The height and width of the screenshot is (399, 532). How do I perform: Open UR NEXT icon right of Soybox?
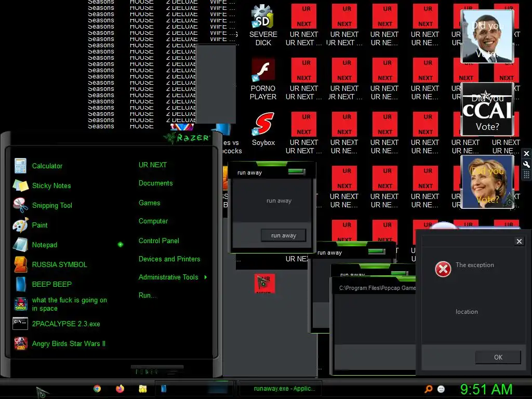[x=303, y=133]
